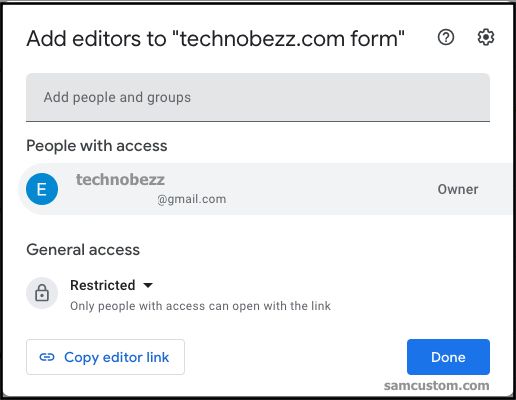Click the underline of the people input box
Screen dimensions: 516x400
tap(258, 121)
